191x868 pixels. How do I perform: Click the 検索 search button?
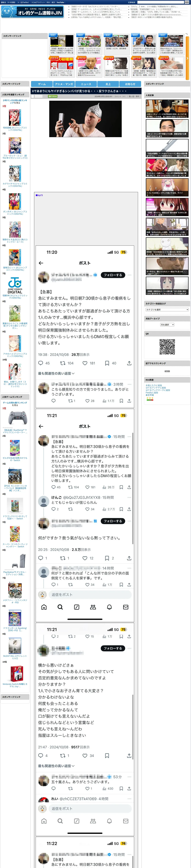[187, 2]
